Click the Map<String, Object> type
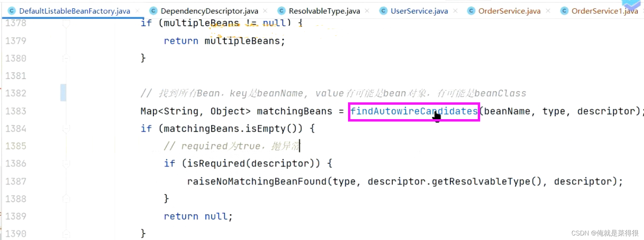Screen dimensions: 644x240 pos(195,111)
